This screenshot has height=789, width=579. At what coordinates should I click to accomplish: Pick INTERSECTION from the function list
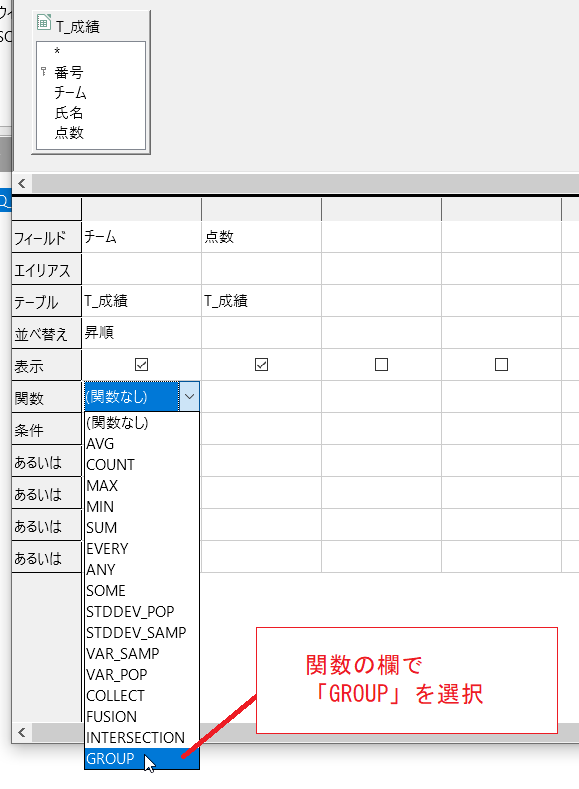pyautogui.click(x=141, y=737)
